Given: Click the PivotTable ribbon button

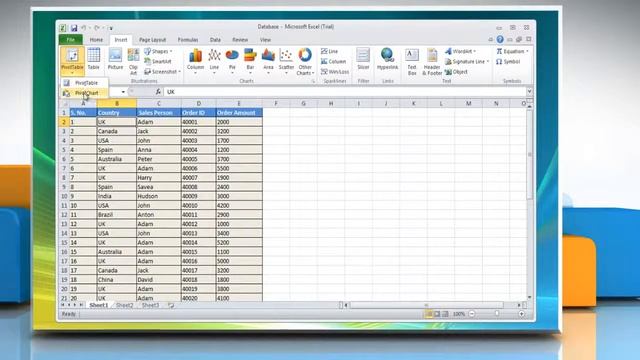Looking at the screenshot, I should coord(72,61).
